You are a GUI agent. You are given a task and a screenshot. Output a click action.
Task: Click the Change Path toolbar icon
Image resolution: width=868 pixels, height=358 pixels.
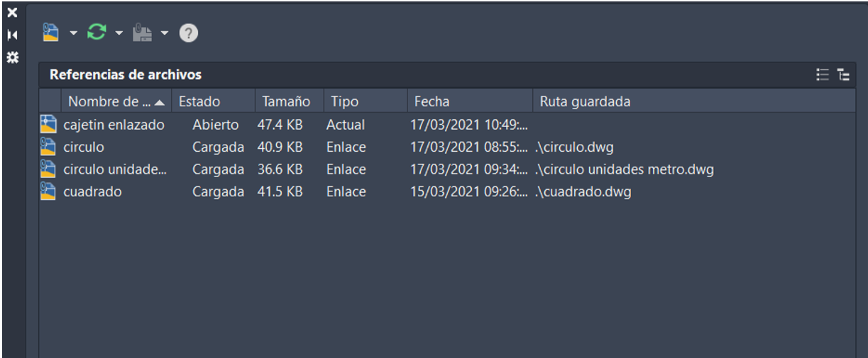tap(143, 33)
